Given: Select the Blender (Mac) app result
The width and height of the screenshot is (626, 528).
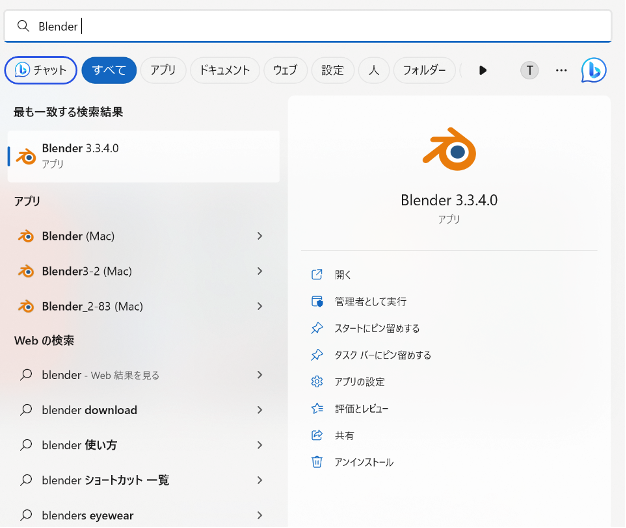Looking at the screenshot, I should click(144, 236).
